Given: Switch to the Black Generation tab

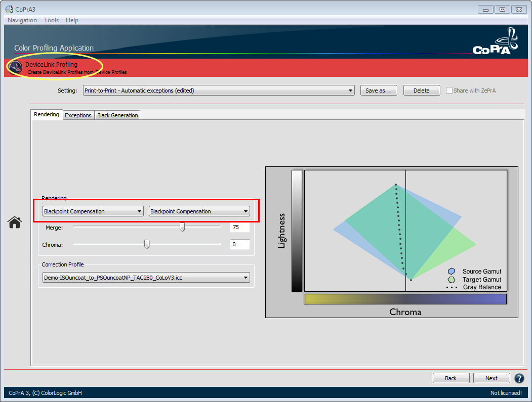Looking at the screenshot, I should (117, 115).
